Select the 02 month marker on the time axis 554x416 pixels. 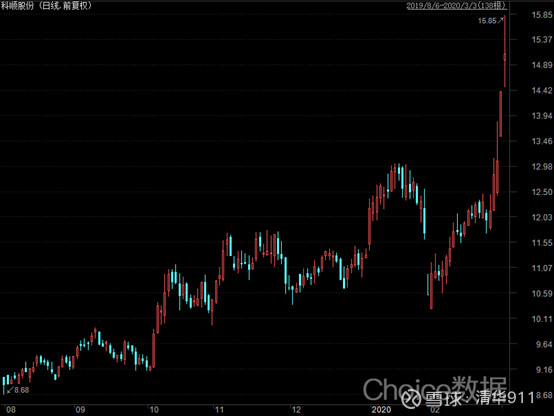[435, 410]
